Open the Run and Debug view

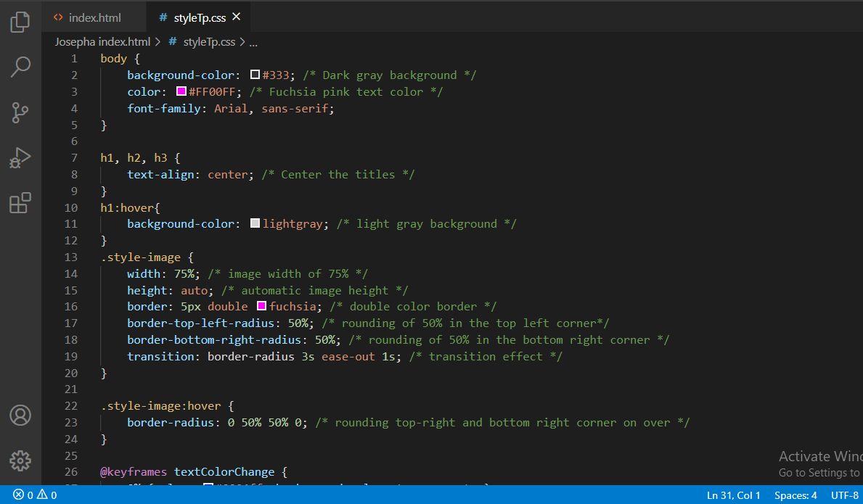tap(20, 158)
